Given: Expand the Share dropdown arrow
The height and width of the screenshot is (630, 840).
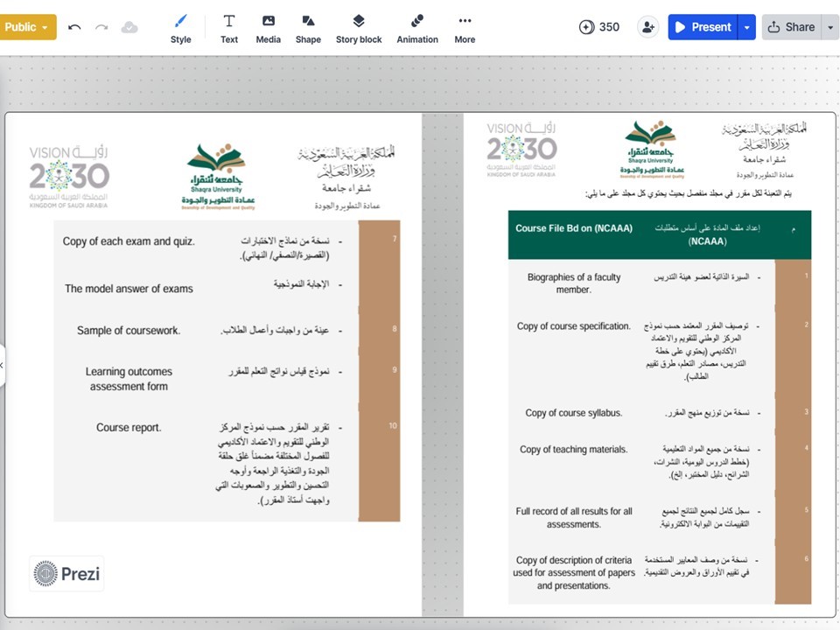Looking at the screenshot, I should pyautogui.click(x=829, y=27).
